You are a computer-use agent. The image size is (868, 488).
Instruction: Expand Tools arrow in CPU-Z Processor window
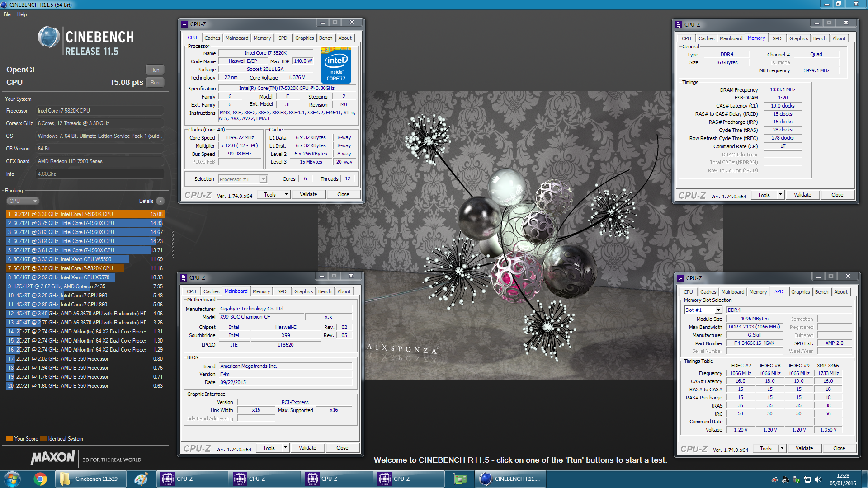click(x=286, y=194)
